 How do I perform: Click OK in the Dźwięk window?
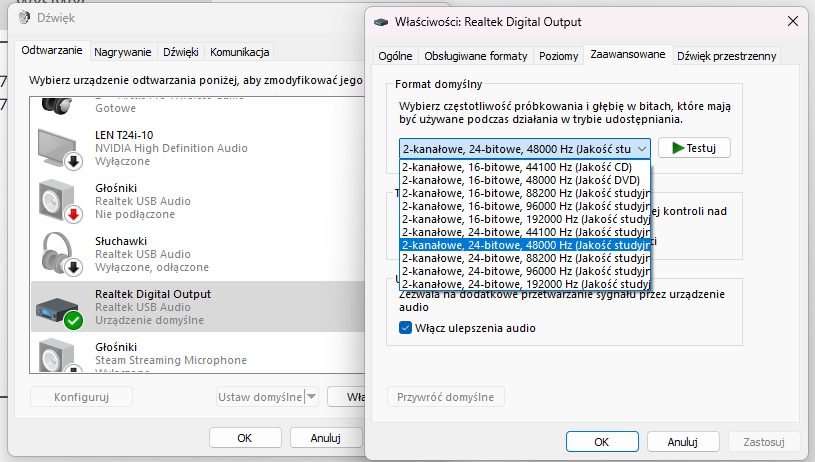tap(245, 438)
